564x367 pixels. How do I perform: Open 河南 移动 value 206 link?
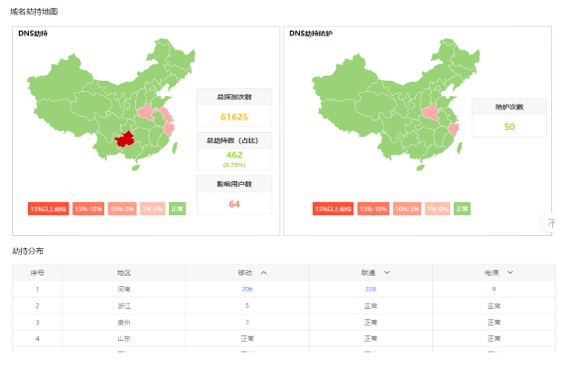pyautogui.click(x=247, y=289)
